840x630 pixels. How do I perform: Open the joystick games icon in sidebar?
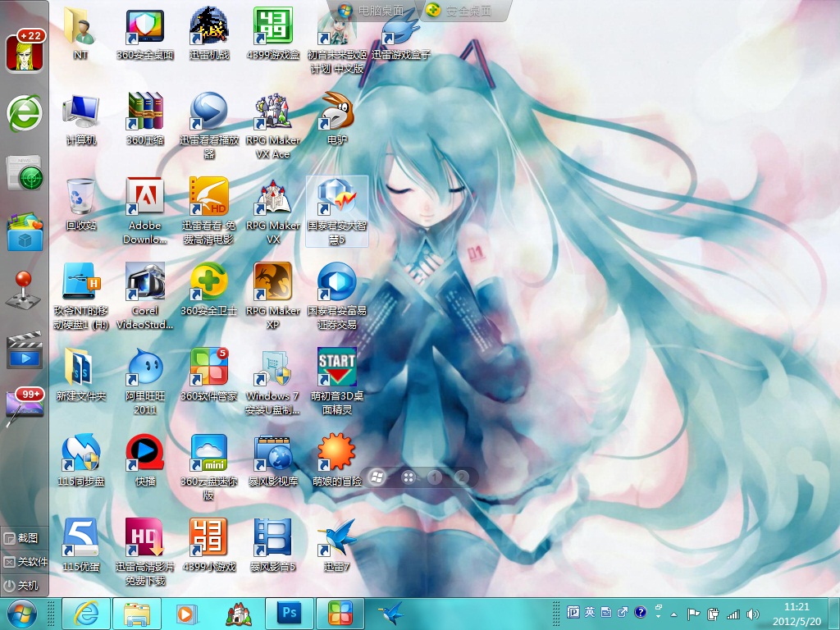22,290
